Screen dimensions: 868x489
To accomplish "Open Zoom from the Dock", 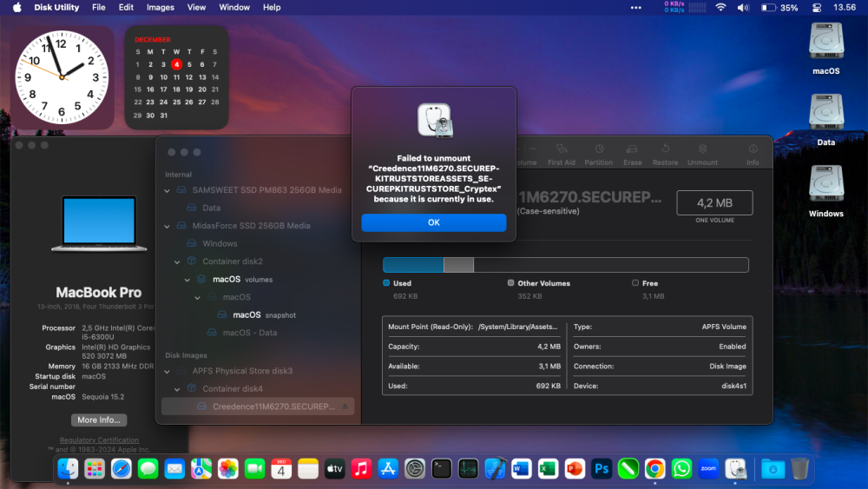I will [x=708, y=469].
